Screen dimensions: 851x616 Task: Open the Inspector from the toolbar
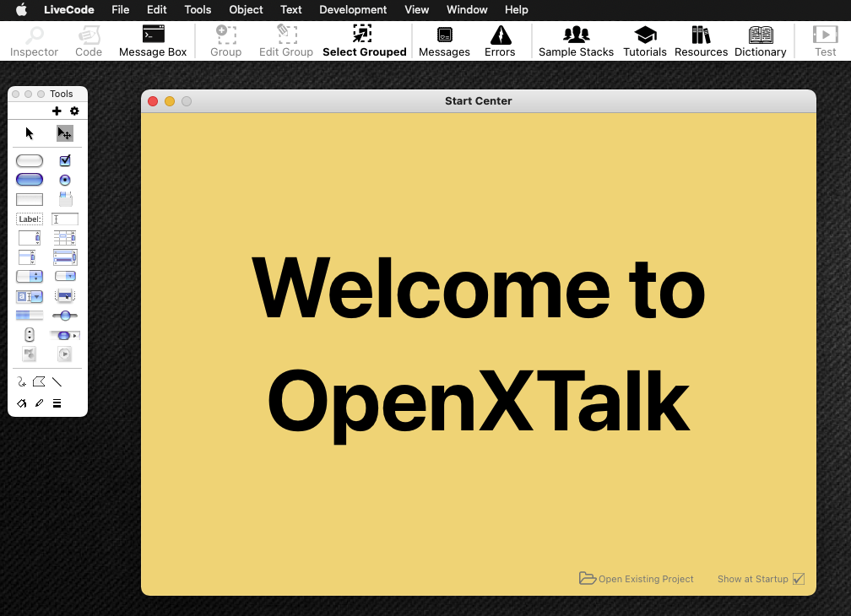tap(34, 41)
